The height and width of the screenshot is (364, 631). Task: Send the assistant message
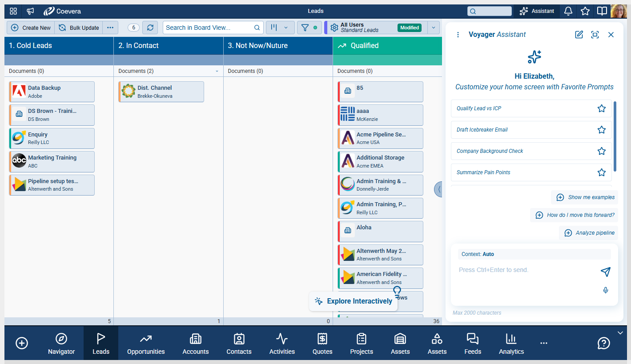pos(606,272)
